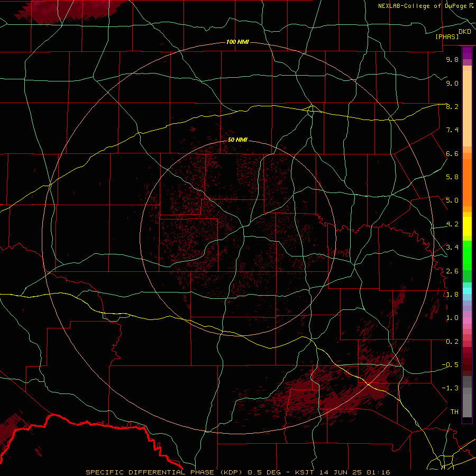Image resolution: width=476 pixels, height=476 pixels.
Task: Click the [PHAS] legend label
Action: point(447,36)
